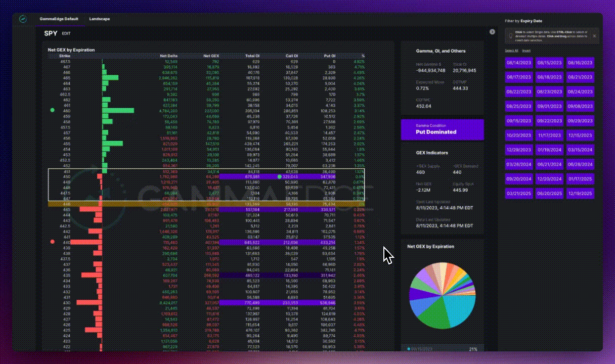Collapse the side panel with the arrow icon
This screenshot has height=364, width=615.
492,32
